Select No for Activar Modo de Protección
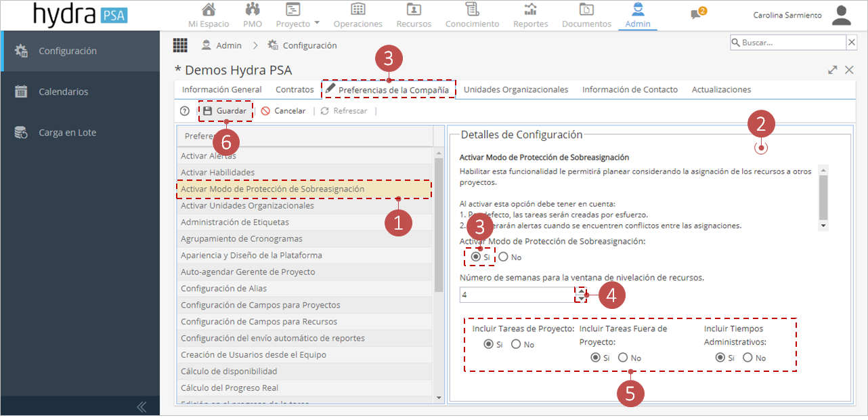Viewport: 868px width, 420px height. tap(504, 257)
